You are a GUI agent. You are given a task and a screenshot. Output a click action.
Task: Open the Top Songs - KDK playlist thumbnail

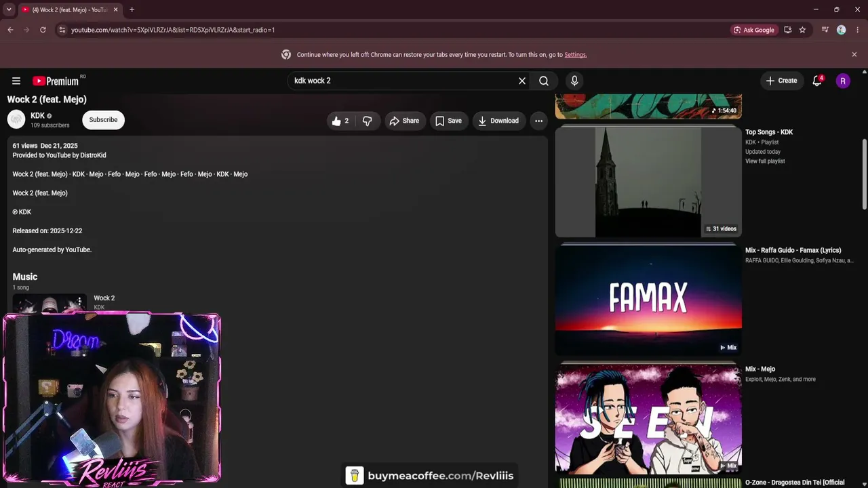pos(648,182)
